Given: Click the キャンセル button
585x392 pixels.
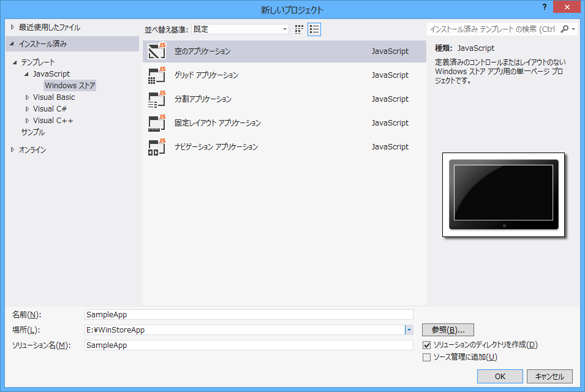Looking at the screenshot, I should [549, 376].
